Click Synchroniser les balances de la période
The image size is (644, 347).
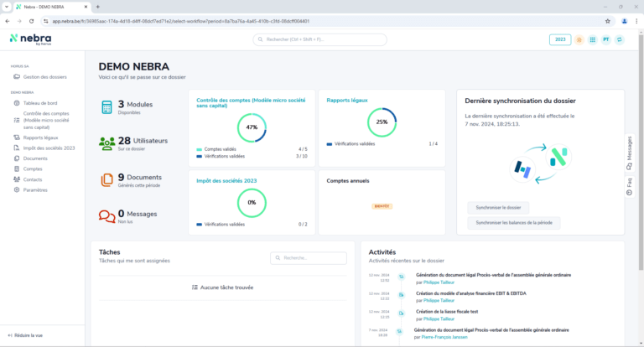click(x=514, y=223)
